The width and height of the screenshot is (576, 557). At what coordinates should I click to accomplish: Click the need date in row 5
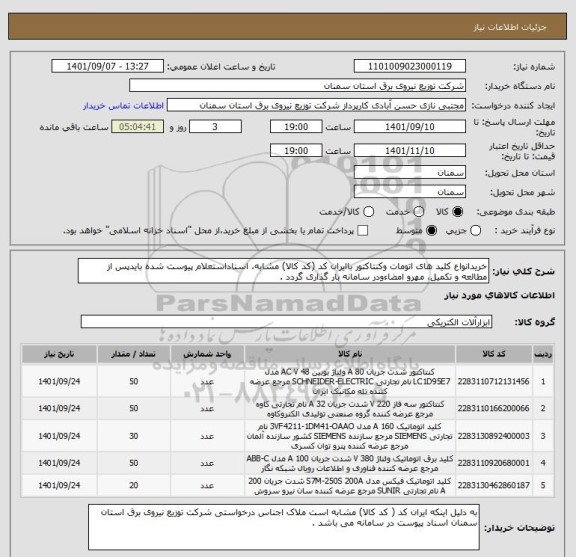[59, 485]
